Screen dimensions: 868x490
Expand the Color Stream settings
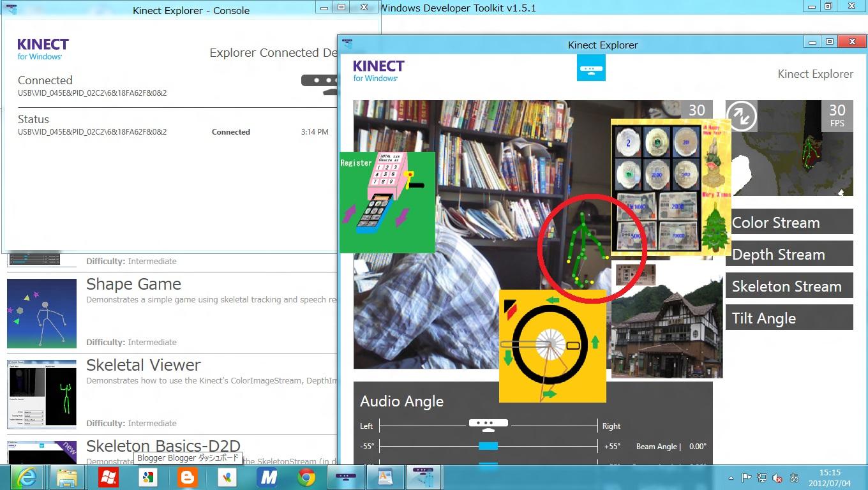789,222
